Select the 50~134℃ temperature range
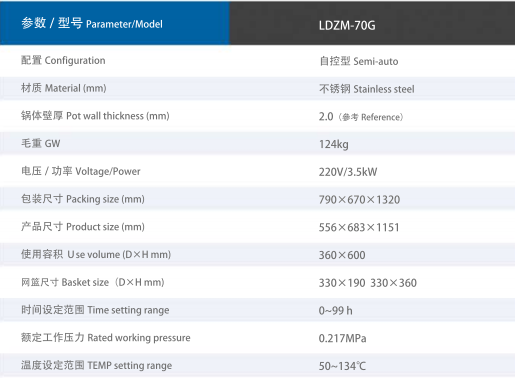The image size is (515, 379). click(342, 366)
